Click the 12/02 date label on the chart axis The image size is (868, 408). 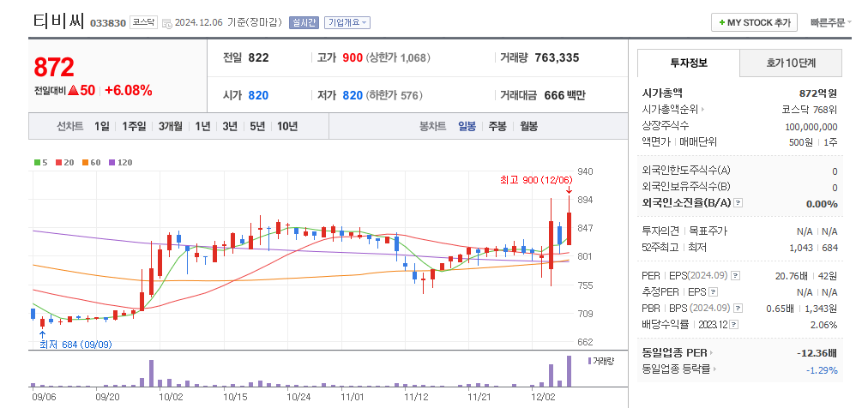543,396
